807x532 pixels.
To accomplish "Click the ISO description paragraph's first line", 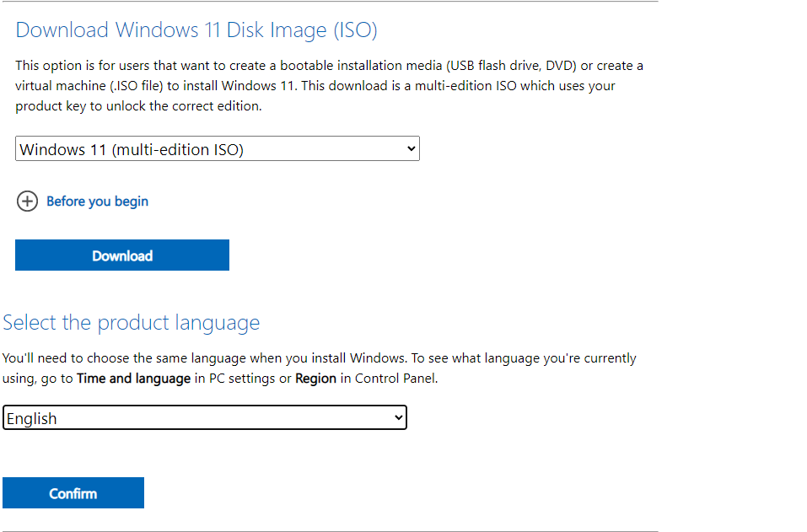I will click(329, 66).
